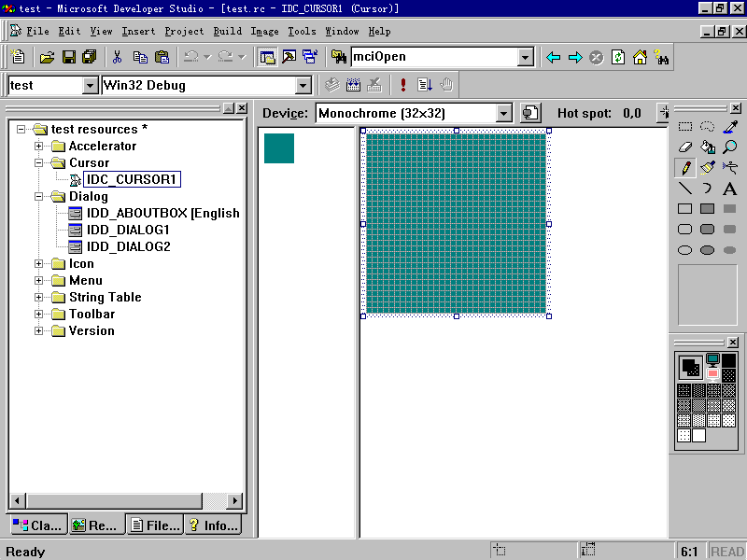This screenshot has width=747, height=560.
Task: Pick the solid white color swatch
Action: tap(698, 435)
